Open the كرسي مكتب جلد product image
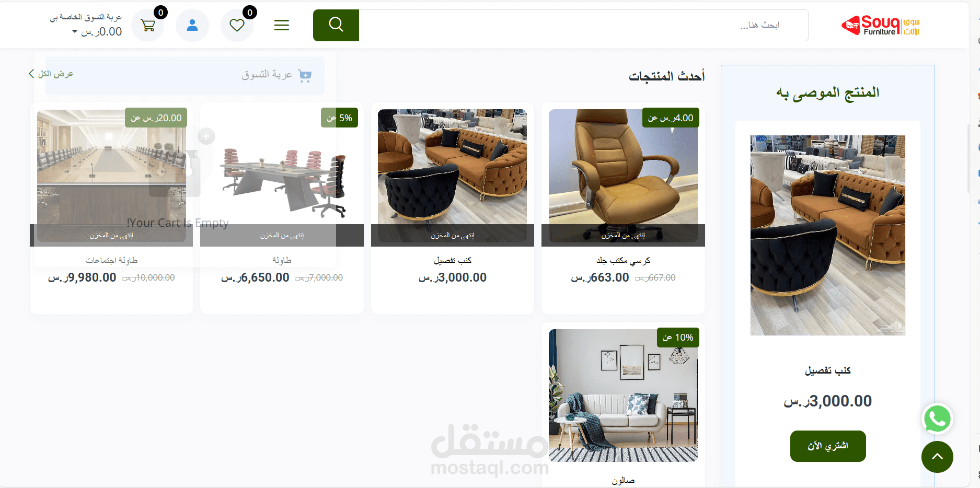This screenshot has width=980, height=488. pos(623,176)
